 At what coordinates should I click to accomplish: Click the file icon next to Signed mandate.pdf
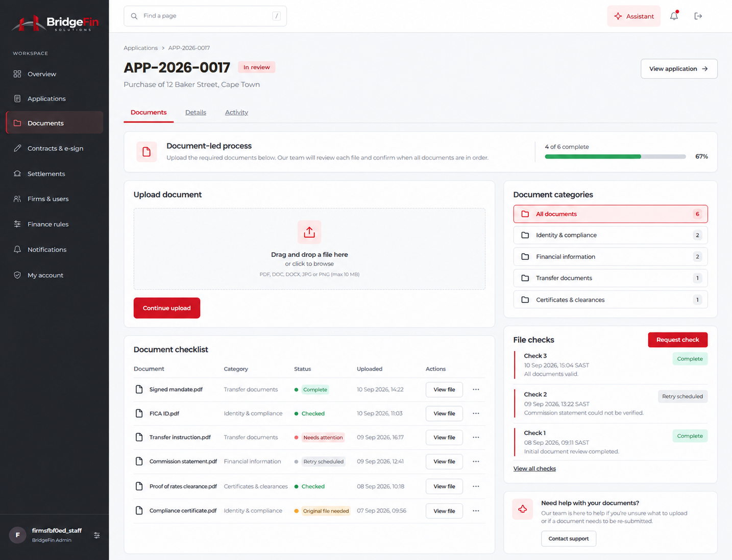click(x=139, y=389)
